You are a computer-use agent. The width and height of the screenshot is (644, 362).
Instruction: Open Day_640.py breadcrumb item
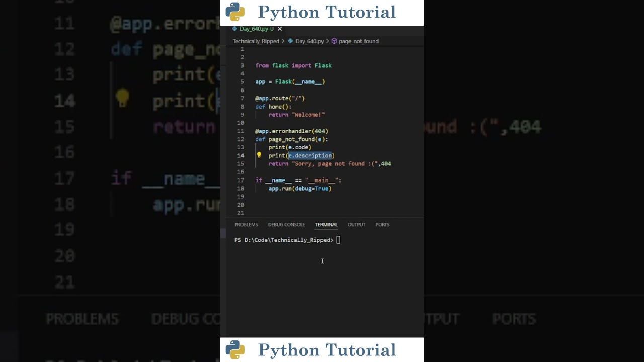[309, 41]
